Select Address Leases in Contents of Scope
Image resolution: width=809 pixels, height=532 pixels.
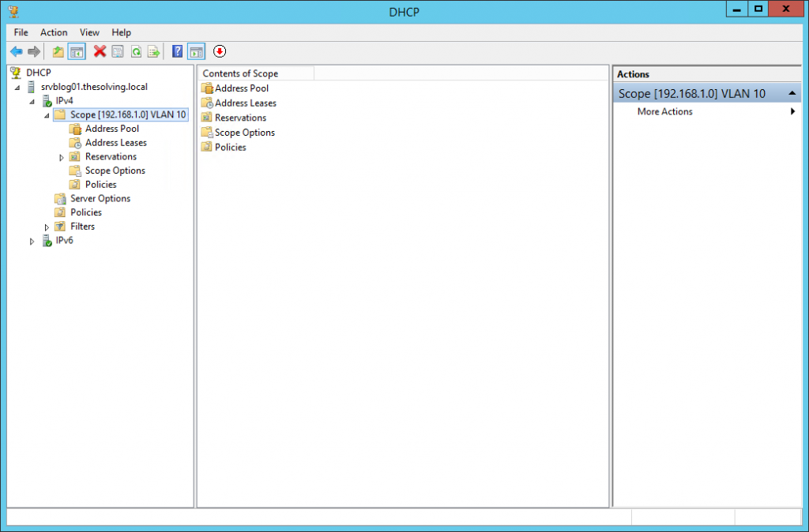(246, 103)
